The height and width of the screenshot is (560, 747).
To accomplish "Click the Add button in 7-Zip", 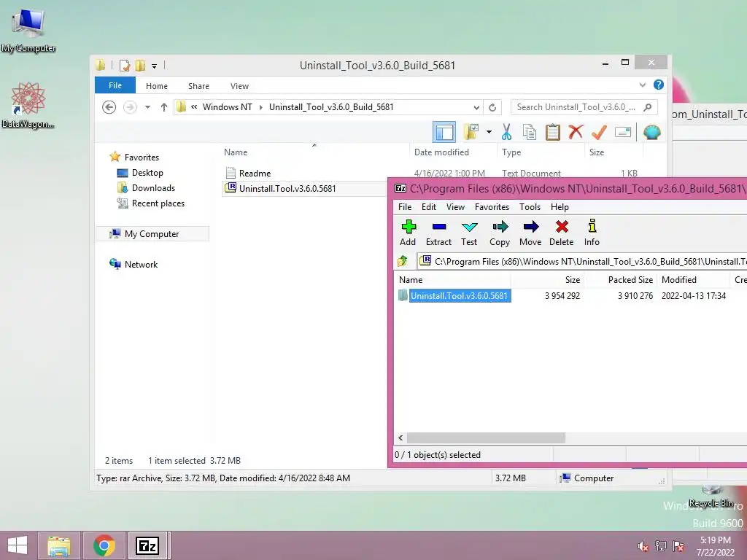I will (409, 233).
